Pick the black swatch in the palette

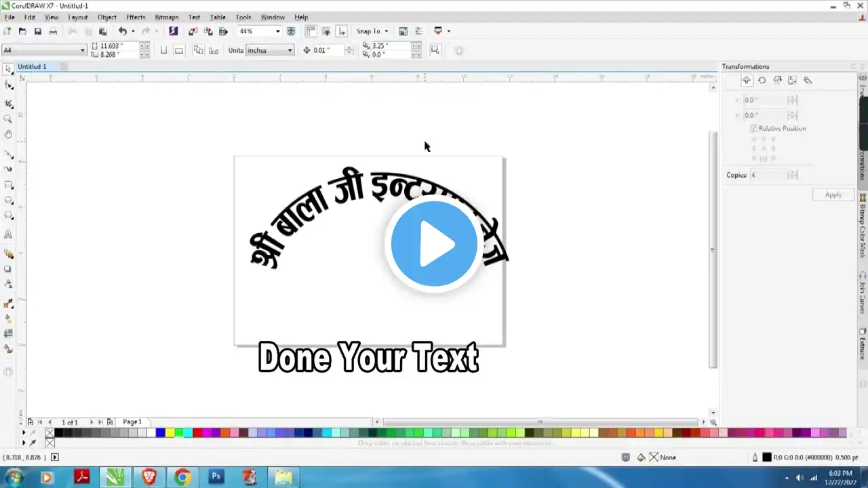pos(59,433)
